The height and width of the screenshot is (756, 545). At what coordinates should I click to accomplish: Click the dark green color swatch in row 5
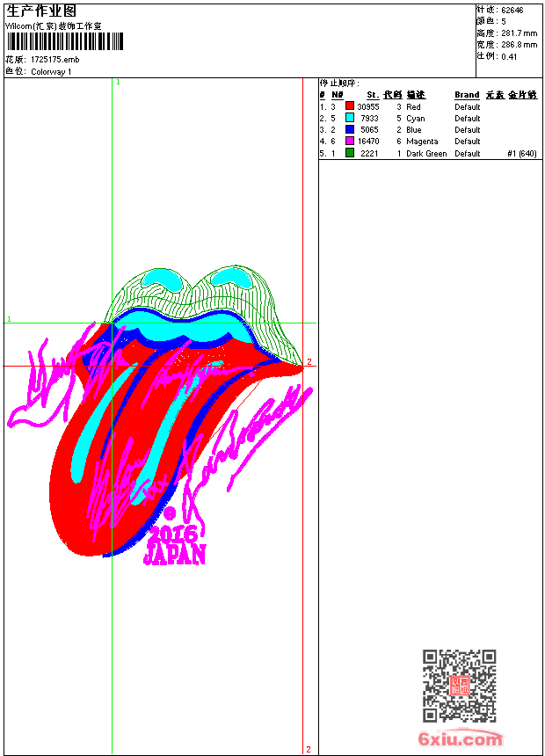(350, 153)
